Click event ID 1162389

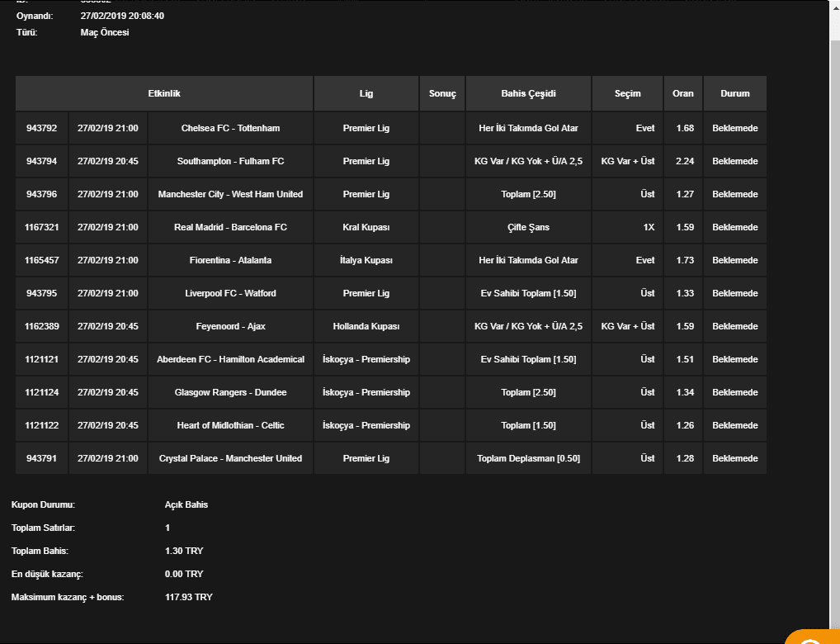tap(42, 326)
